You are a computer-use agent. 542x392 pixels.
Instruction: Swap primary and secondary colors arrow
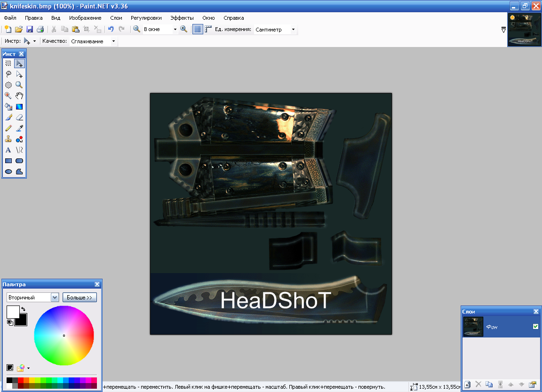[x=24, y=309]
